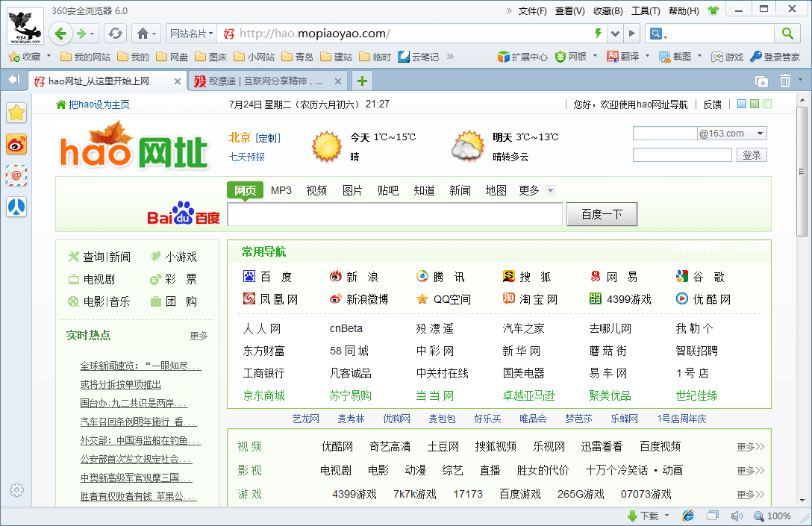This screenshot has width=812, height=526.
Task: Toggle the lightning speed mode in address bar
Action: 597,34
